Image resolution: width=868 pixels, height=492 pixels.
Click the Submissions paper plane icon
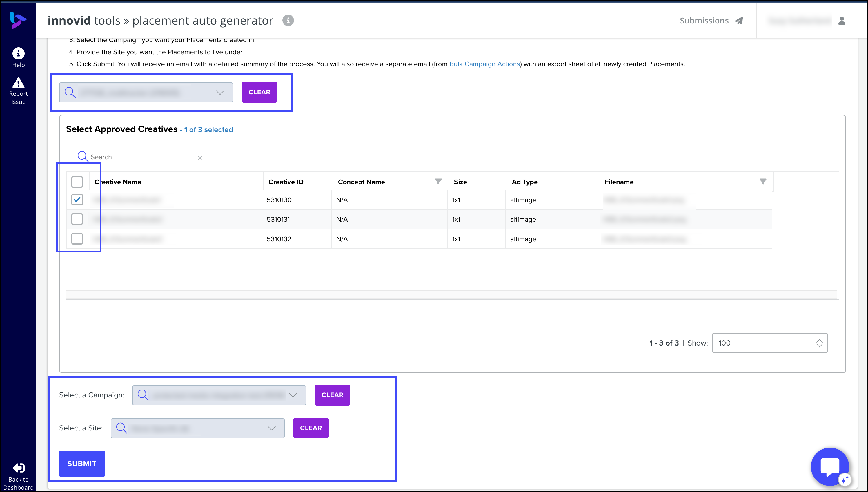739,21
